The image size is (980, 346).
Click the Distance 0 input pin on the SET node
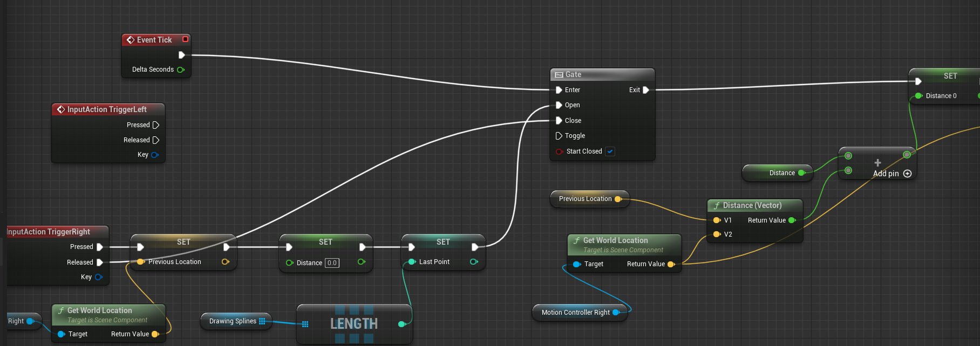[x=918, y=96]
